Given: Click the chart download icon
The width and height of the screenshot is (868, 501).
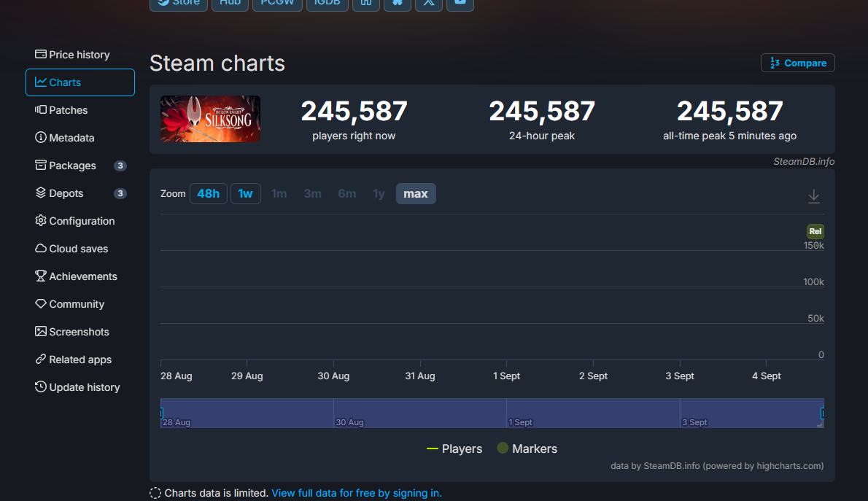Looking at the screenshot, I should (x=814, y=196).
